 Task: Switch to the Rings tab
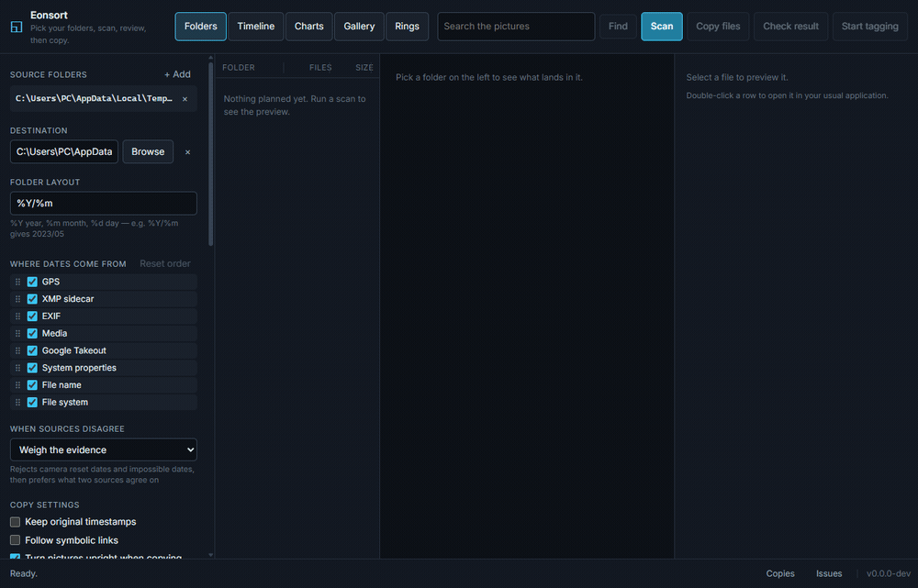click(407, 27)
